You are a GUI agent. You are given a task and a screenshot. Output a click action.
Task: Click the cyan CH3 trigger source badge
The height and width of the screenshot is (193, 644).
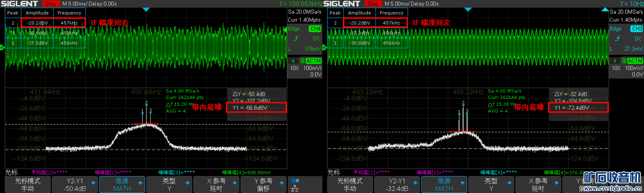[637, 29]
